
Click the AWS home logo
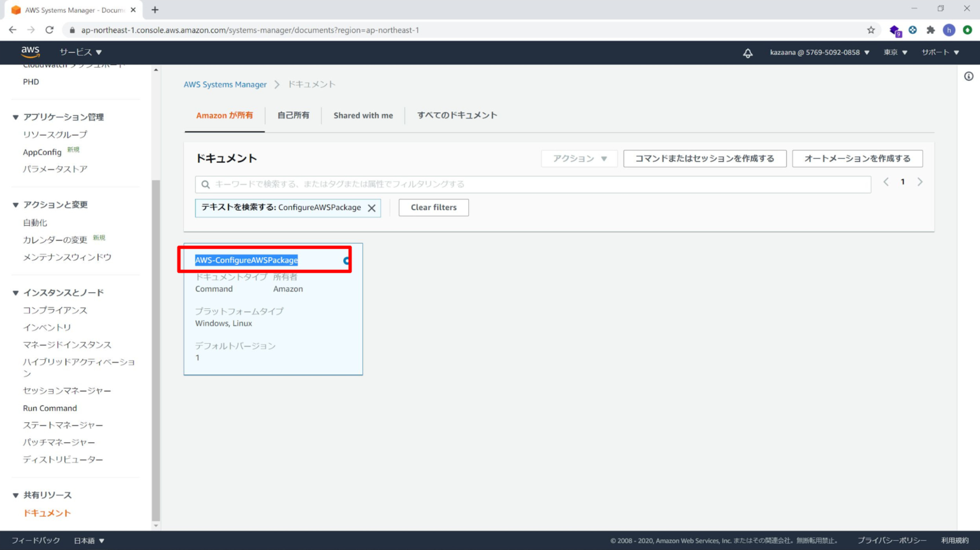tap(30, 52)
